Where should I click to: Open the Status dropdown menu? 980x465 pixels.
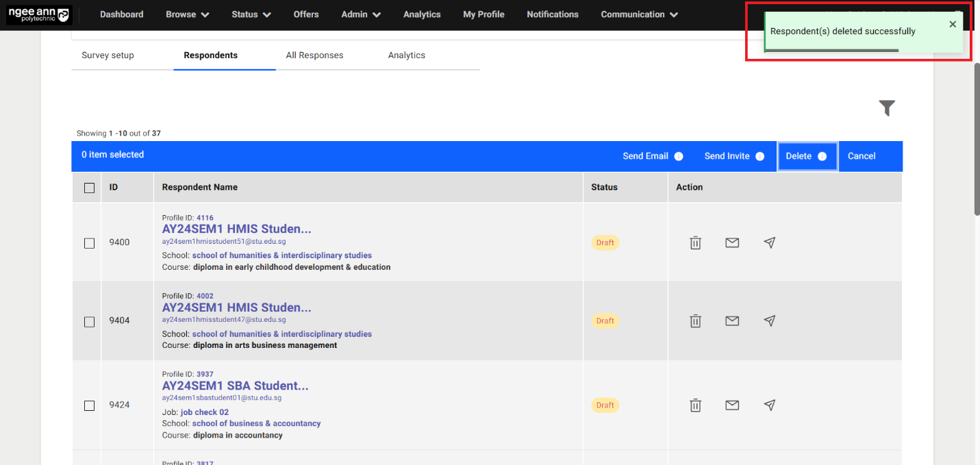coord(251,14)
